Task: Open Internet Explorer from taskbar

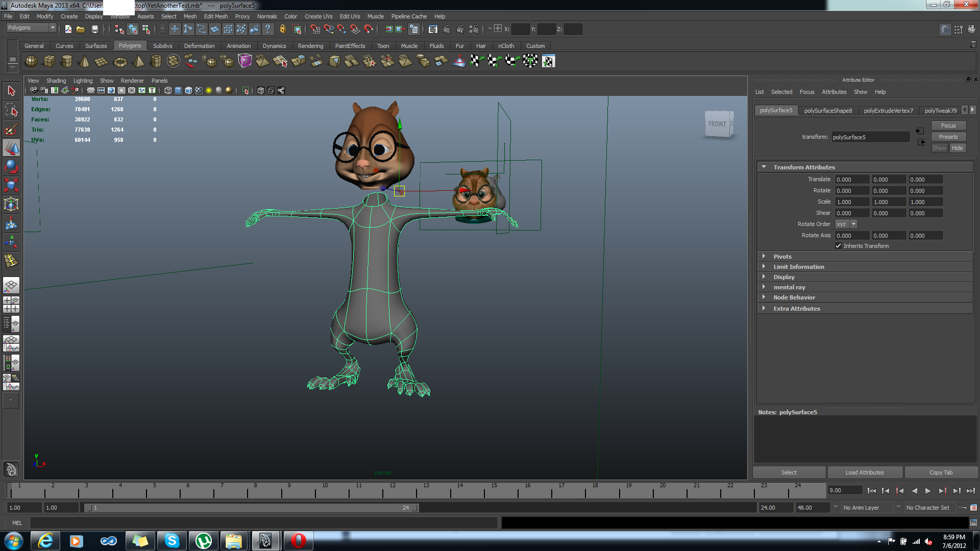Action: coord(45,540)
